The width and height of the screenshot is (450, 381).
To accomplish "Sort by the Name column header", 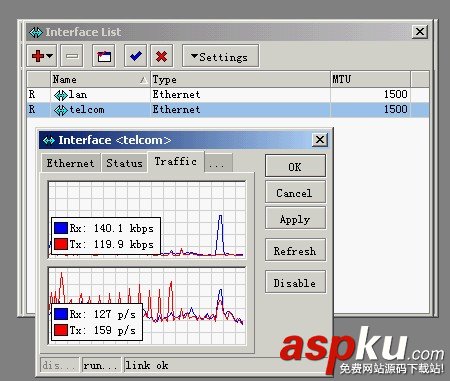I will click(100, 79).
